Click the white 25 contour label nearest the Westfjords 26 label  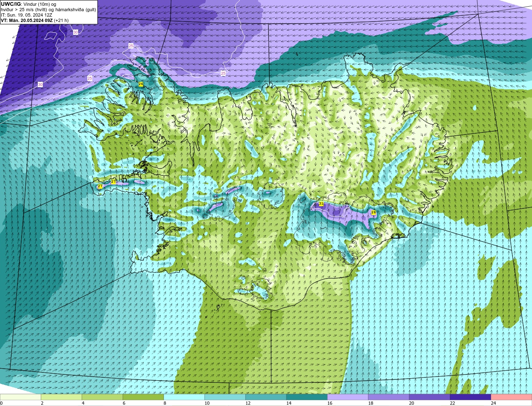pos(131,46)
